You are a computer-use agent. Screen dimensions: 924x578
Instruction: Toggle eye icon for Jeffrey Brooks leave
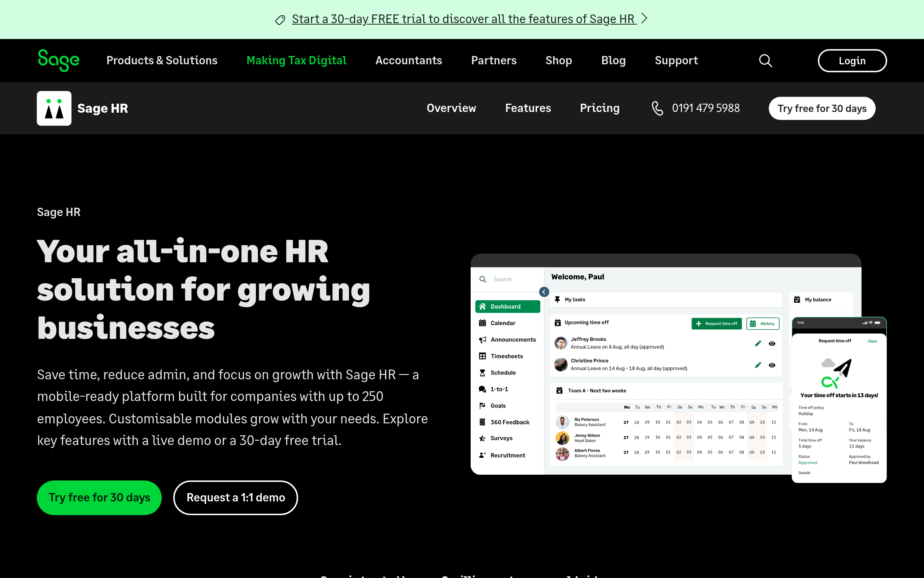click(772, 344)
